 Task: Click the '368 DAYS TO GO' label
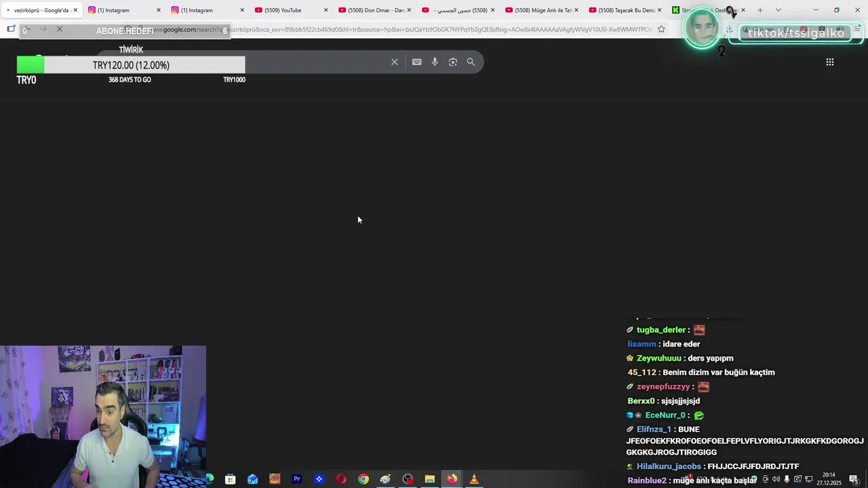tap(130, 80)
